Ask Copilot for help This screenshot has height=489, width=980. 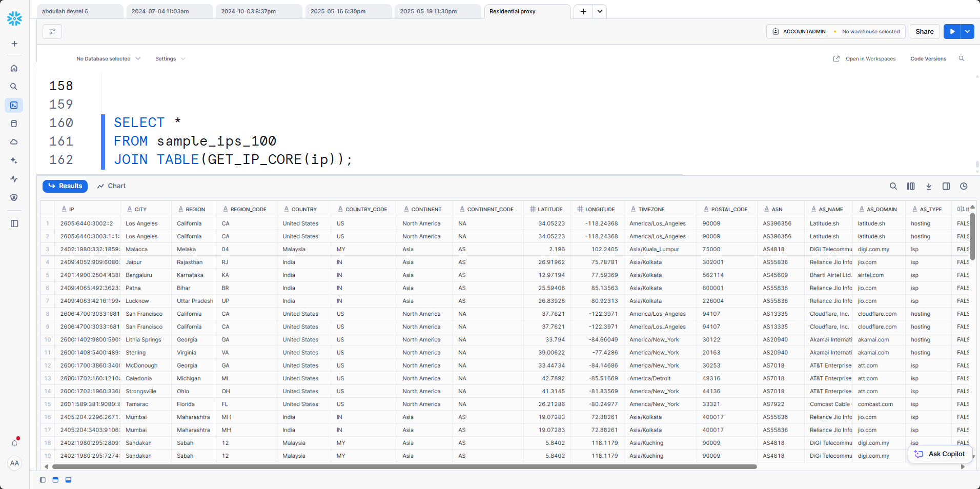pos(941,454)
